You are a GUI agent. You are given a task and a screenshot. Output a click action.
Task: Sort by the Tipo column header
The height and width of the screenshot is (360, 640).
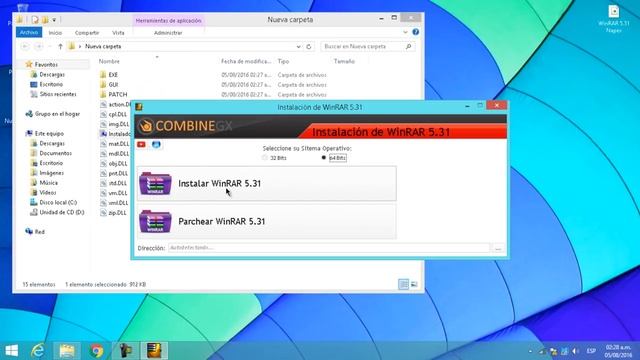pos(283,61)
